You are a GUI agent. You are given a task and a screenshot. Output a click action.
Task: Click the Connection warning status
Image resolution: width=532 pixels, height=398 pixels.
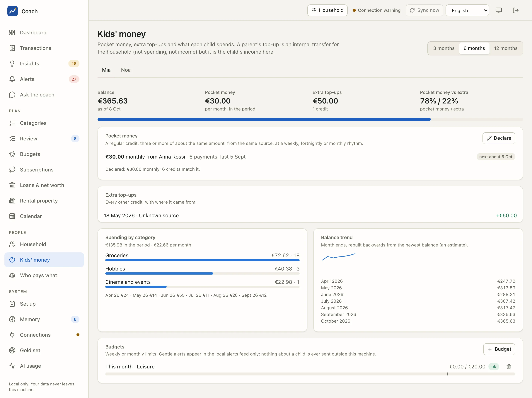(377, 10)
